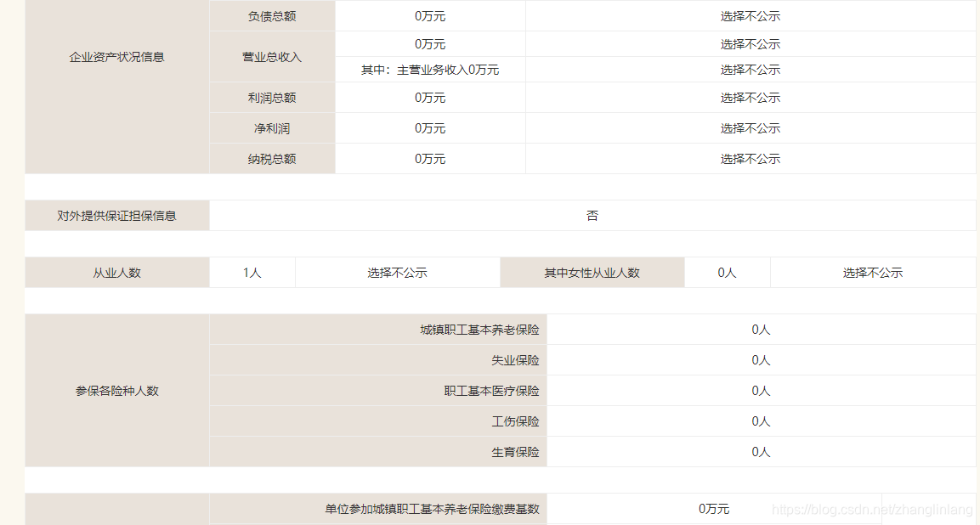Viewport: 980px width, 525px height.
Task: Select the 0万元 value of 净利润
Action: (429, 128)
